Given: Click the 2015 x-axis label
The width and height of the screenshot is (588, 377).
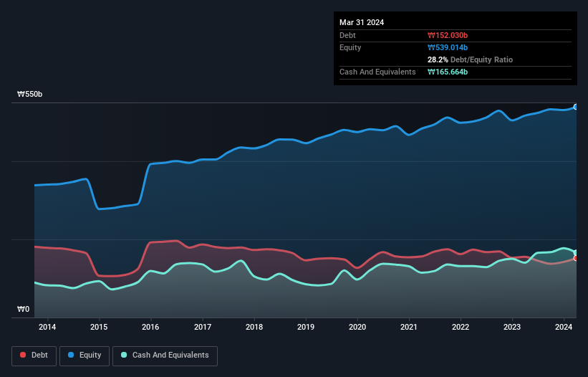Looking at the screenshot, I should pos(99,327).
